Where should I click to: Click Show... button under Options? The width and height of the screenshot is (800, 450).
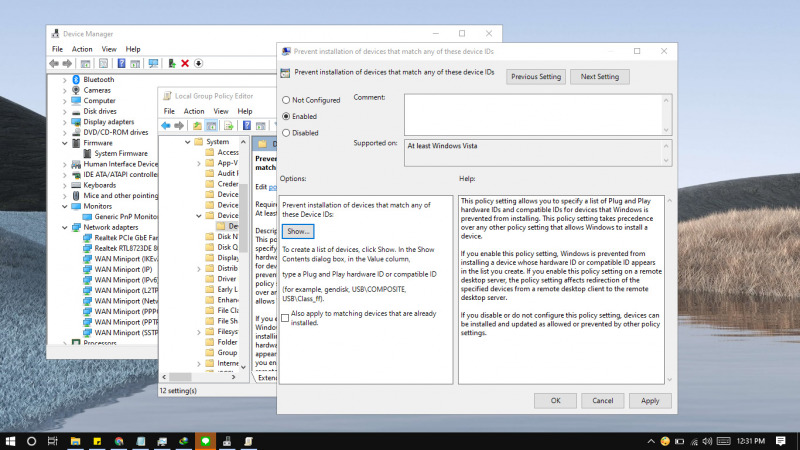click(x=298, y=231)
